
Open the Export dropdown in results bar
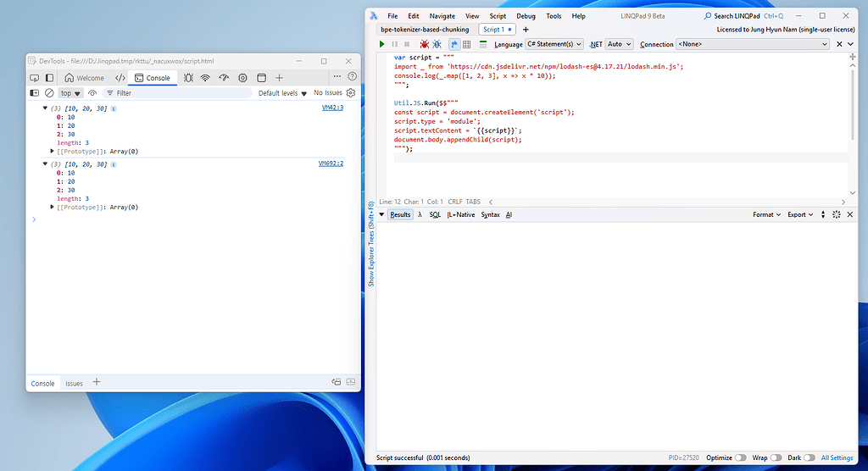(800, 214)
